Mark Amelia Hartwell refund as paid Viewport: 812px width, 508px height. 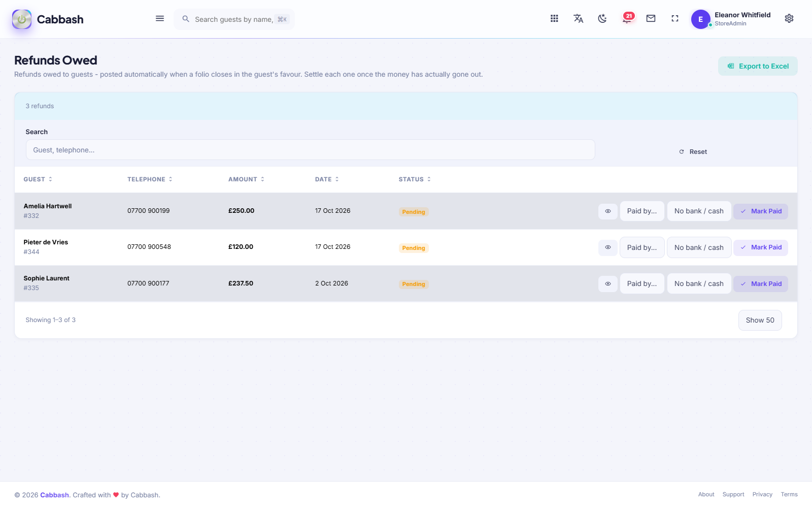(x=761, y=211)
